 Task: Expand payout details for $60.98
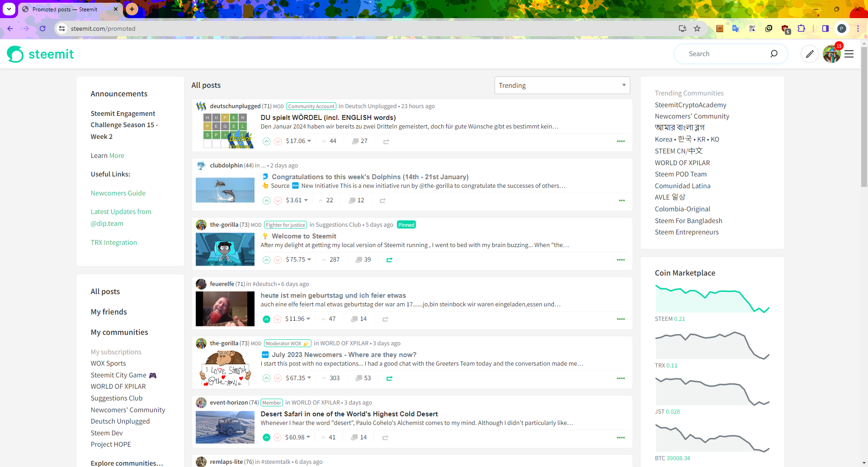[298, 438]
